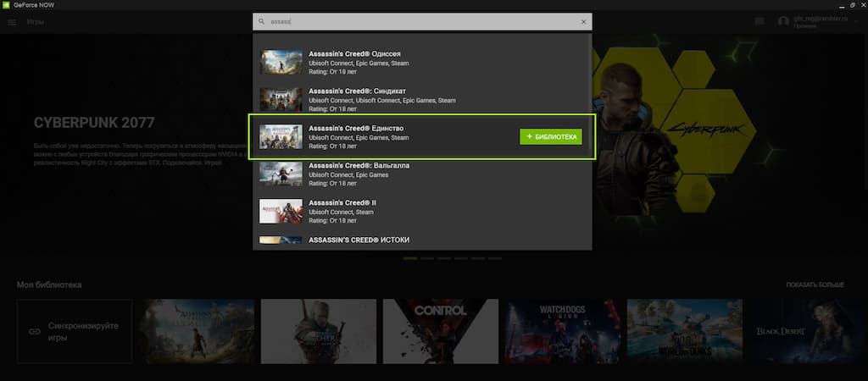This screenshot has width=868, height=381.
Task: Open the World of Tanks library cover
Action: coord(685,331)
